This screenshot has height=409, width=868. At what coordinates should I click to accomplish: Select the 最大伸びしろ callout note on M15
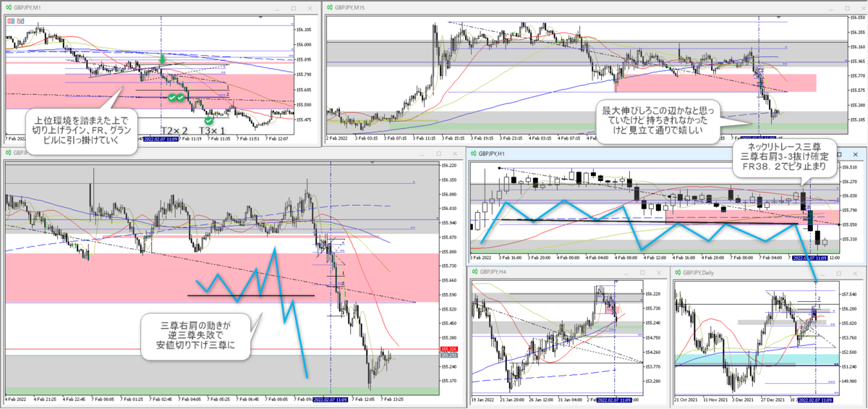click(657, 123)
